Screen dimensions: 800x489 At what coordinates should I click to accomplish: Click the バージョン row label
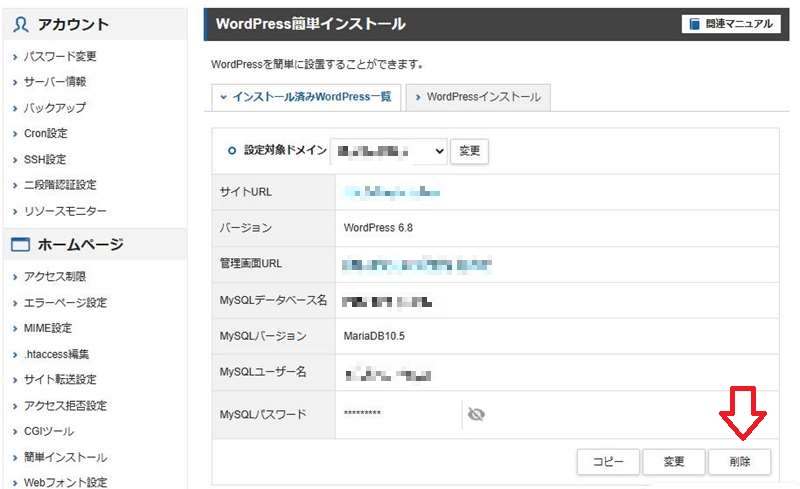coord(245,228)
